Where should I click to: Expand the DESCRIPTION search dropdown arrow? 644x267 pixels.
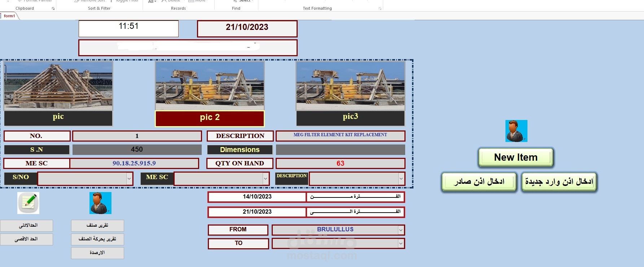point(401,179)
